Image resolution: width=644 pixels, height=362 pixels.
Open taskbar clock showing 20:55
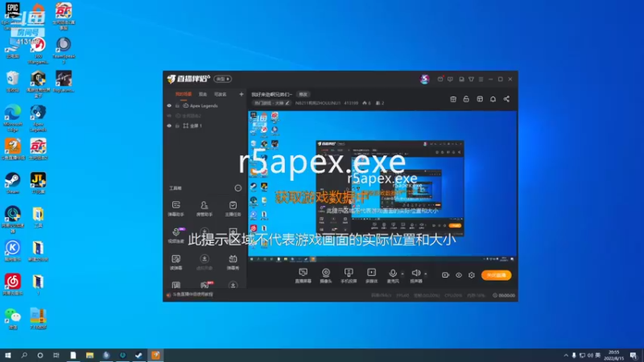(x=613, y=356)
